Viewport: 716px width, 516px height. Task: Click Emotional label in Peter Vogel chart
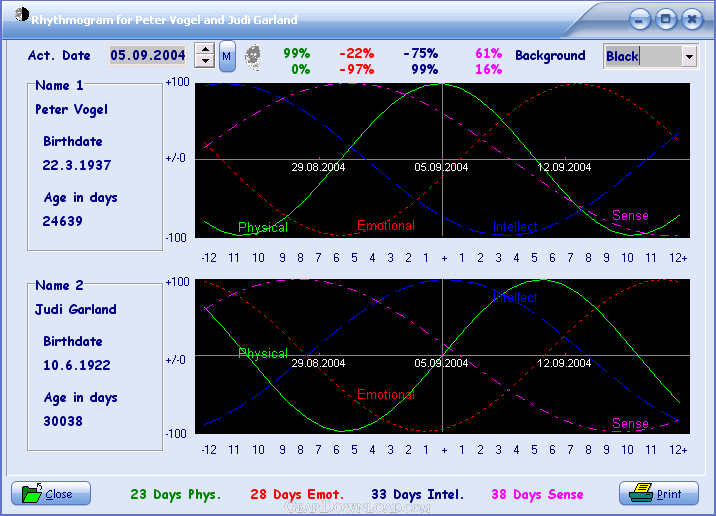pos(386,226)
